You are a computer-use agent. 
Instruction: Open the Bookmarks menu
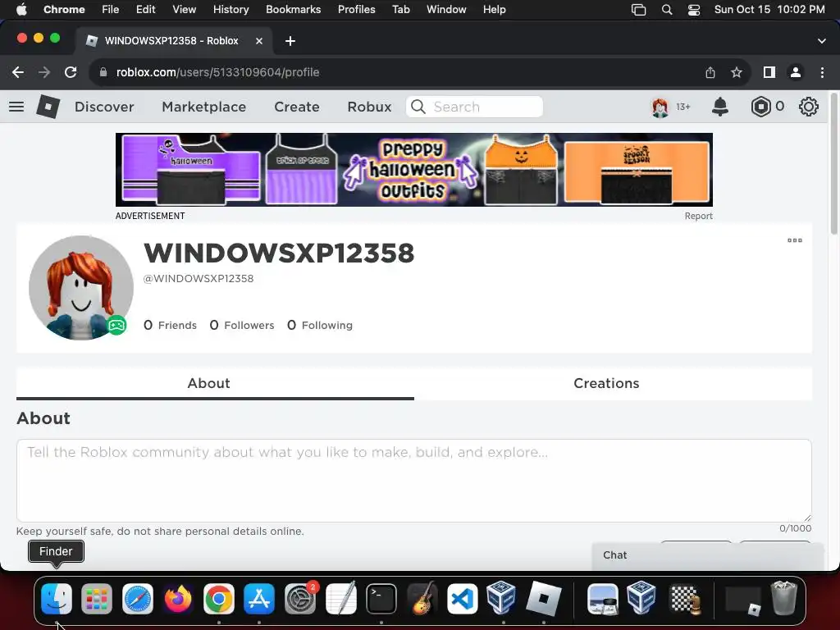tap(293, 10)
